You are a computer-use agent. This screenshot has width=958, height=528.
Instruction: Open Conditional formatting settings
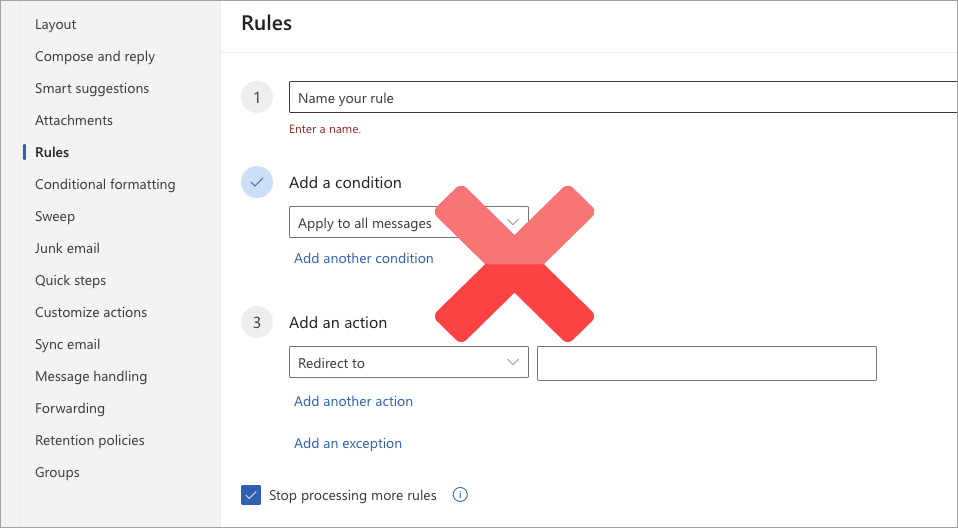pos(105,184)
